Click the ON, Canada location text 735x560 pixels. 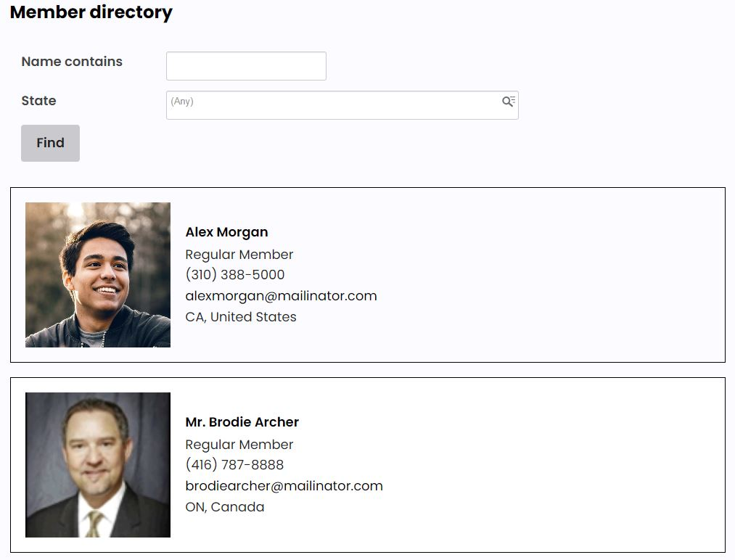tap(225, 507)
